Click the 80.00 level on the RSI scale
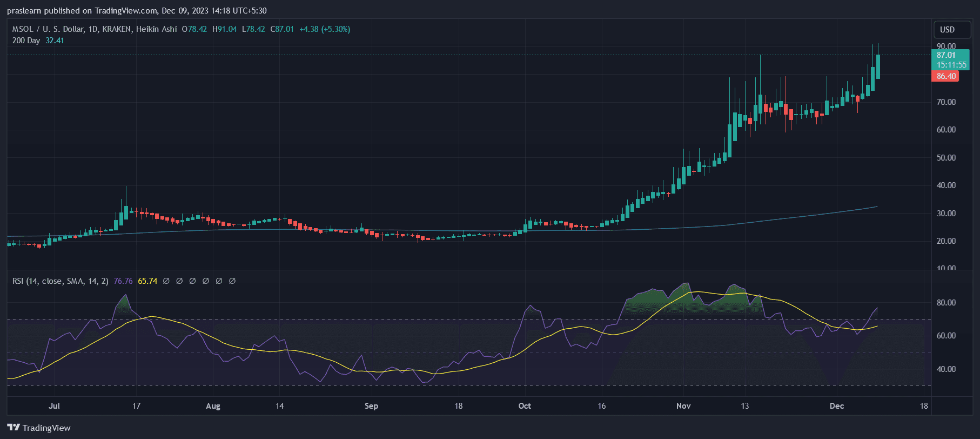Viewport: 980px width, 439px height. point(946,303)
